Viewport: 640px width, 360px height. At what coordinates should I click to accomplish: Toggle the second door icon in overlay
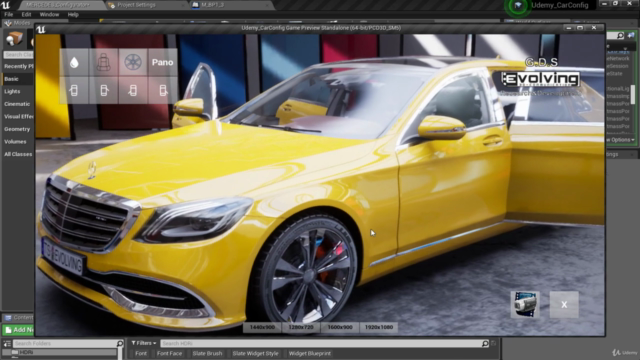(103, 90)
